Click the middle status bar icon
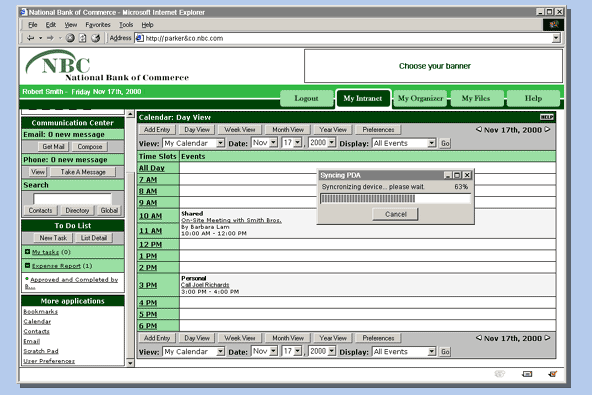The height and width of the screenshot is (395, 592). pos(527,374)
